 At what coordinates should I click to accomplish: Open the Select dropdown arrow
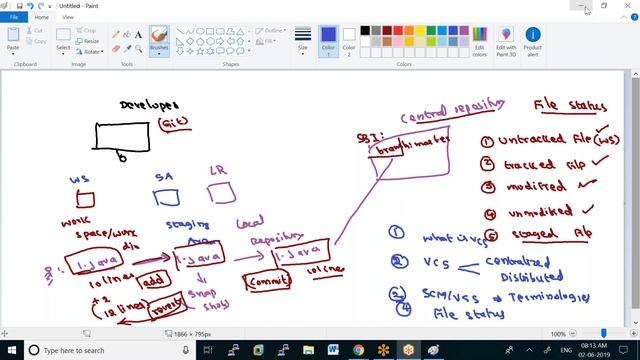[x=63, y=54]
